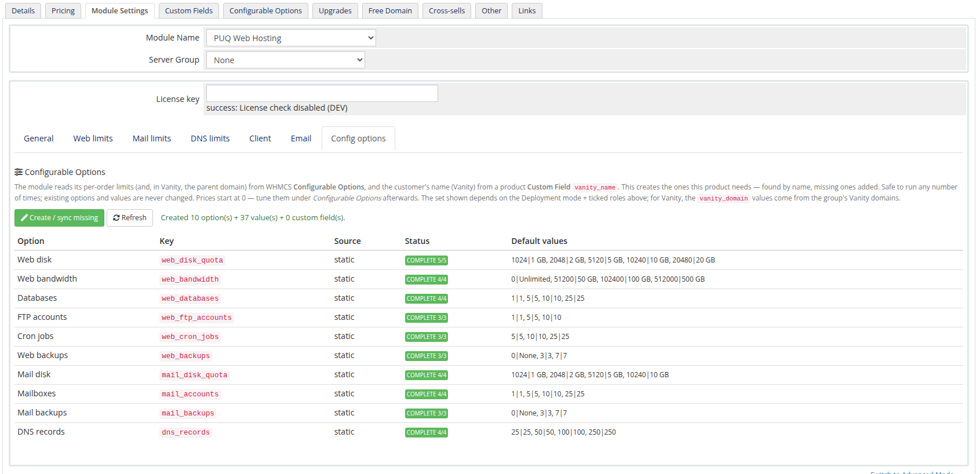Open the Other tab
Screen dimensions: 980x474
tap(491, 11)
